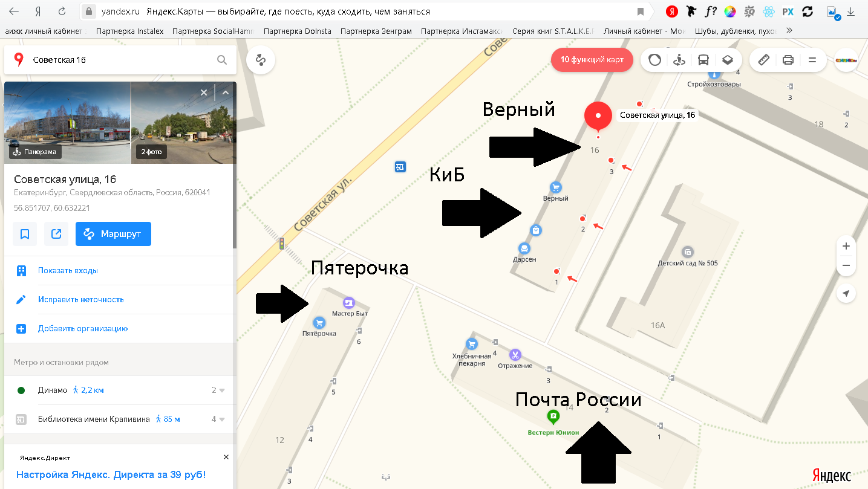Screen dimensions: 868x489
Task: Select the Мастер Быт icon on map
Action: coord(349,303)
